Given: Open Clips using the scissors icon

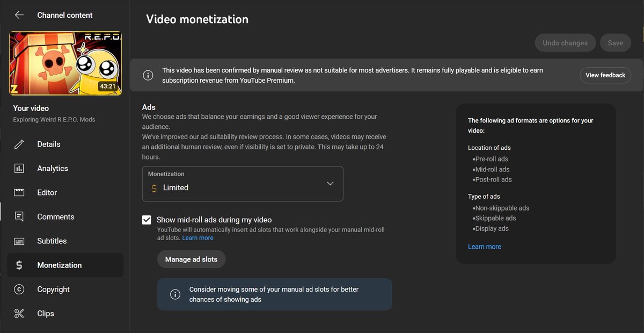Looking at the screenshot, I should [20, 313].
